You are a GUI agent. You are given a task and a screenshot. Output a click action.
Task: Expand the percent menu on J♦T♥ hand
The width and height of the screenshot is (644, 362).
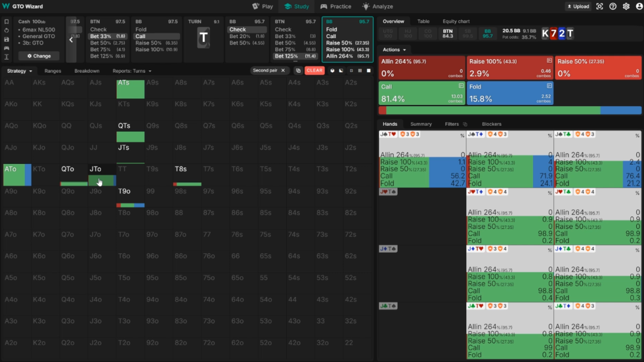[550, 250]
